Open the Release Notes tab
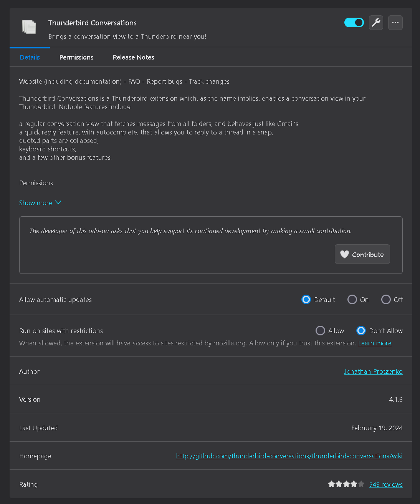The image size is (420, 504). click(133, 57)
